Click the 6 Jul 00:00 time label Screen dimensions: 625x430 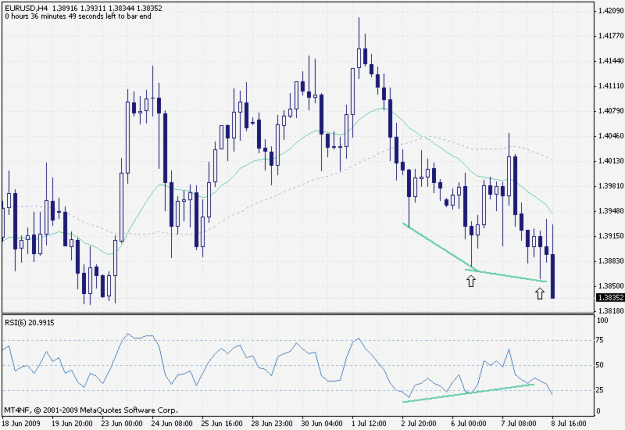(468, 423)
